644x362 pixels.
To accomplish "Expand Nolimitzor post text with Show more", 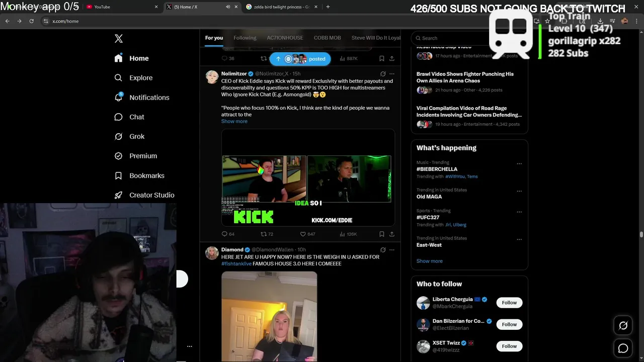I will tap(234, 121).
